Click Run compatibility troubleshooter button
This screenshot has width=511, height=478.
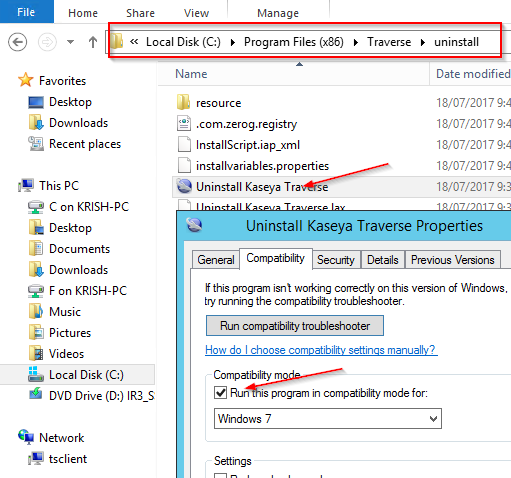pos(295,326)
